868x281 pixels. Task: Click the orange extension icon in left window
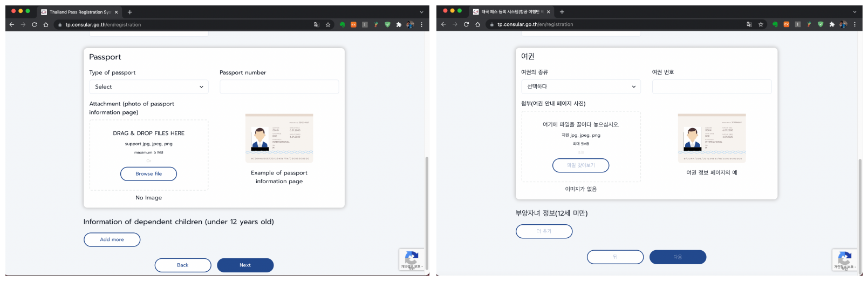point(353,24)
